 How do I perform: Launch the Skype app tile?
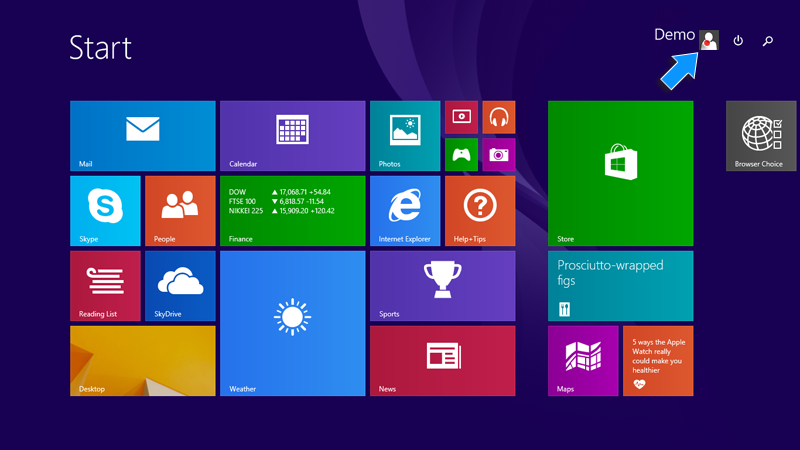point(105,210)
